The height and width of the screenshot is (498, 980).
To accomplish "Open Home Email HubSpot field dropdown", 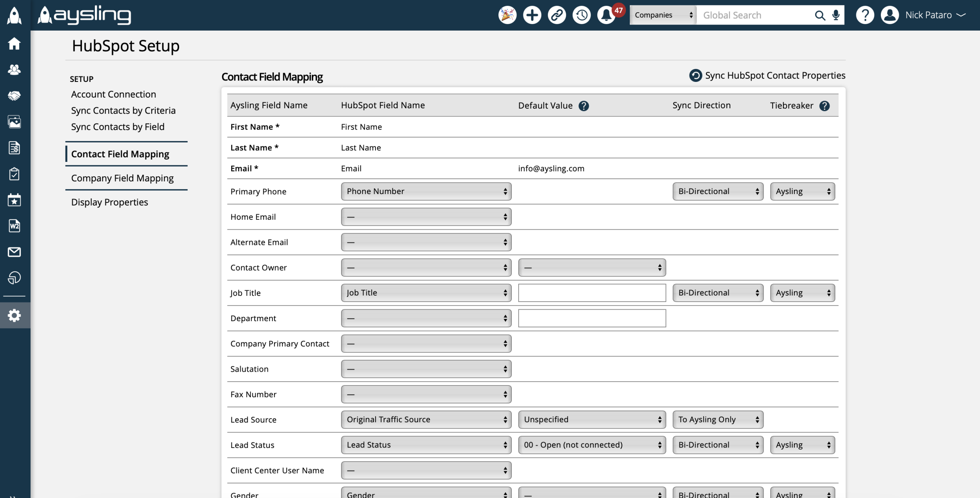I will (426, 217).
